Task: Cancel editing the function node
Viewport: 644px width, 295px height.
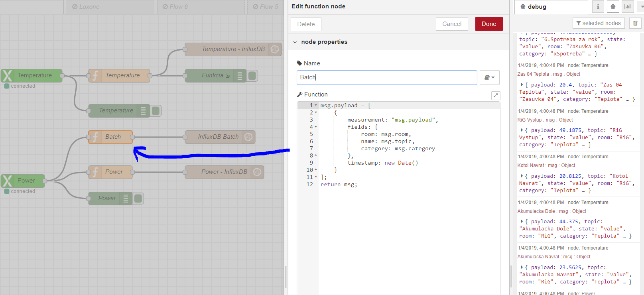Action: [x=451, y=24]
